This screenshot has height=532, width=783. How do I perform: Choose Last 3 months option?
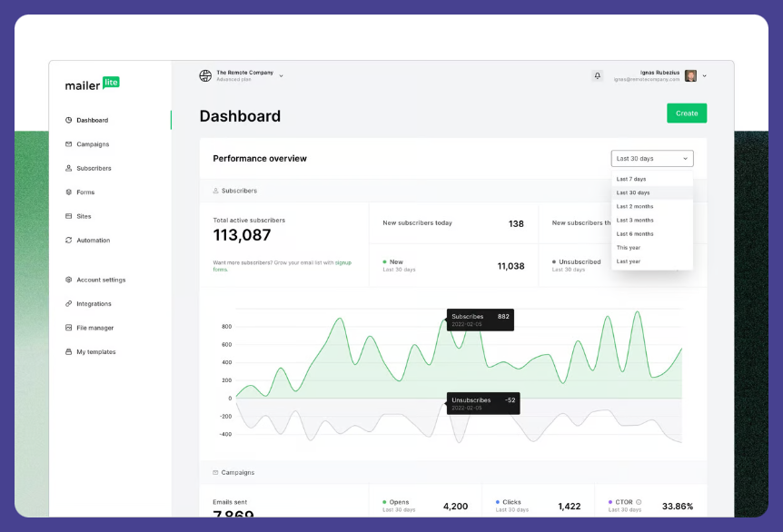pos(652,220)
